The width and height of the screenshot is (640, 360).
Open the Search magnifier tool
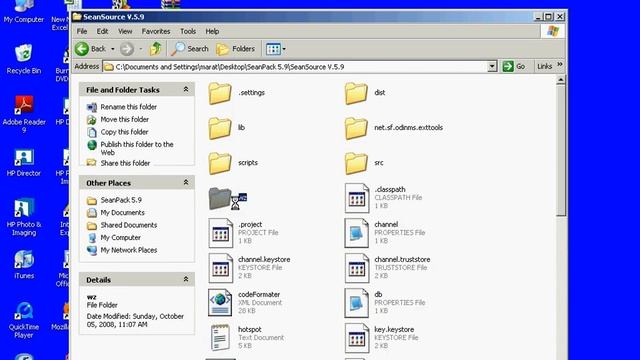coord(190,49)
